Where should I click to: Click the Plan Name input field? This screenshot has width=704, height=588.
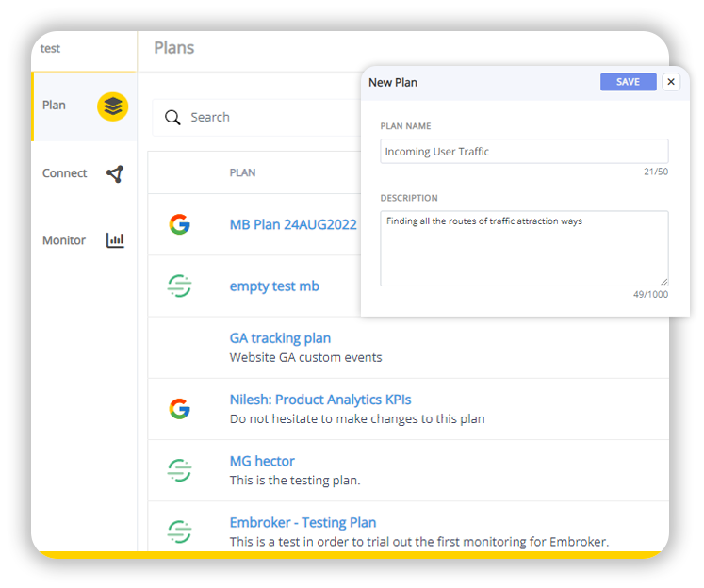[x=524, y=152]
